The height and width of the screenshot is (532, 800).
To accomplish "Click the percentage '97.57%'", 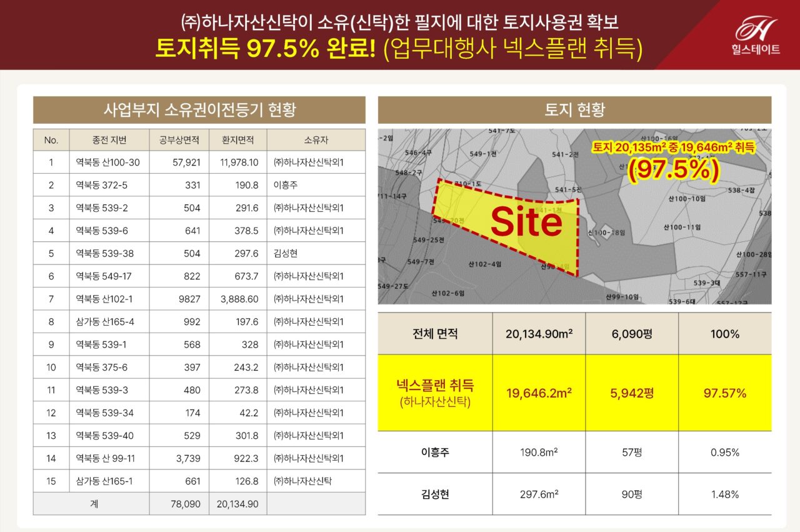I will pyautogui.click(x=725, y=393).
